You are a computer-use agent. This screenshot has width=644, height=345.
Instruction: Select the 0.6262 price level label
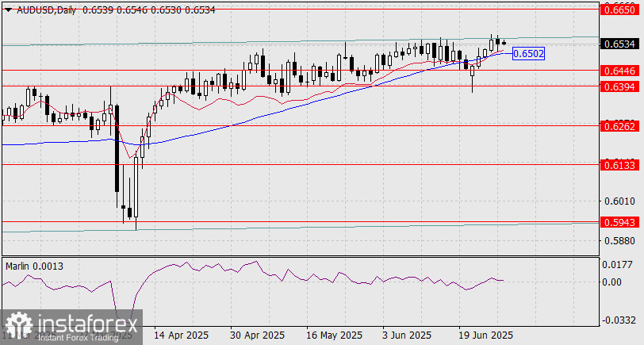tap(619, 126)
